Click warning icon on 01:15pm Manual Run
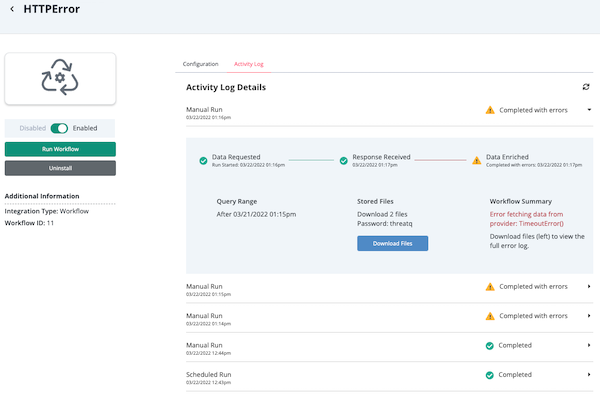 490,287
